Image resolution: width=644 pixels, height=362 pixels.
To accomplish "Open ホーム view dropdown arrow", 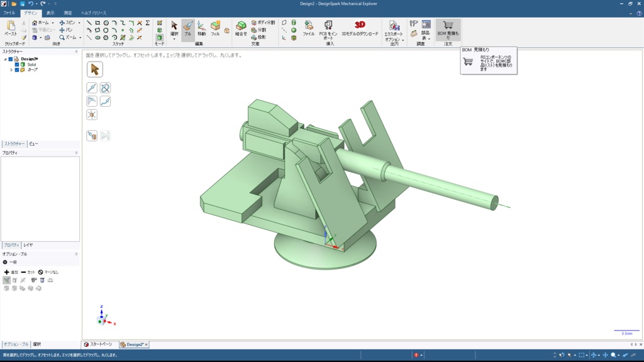I will pos(53,23).
